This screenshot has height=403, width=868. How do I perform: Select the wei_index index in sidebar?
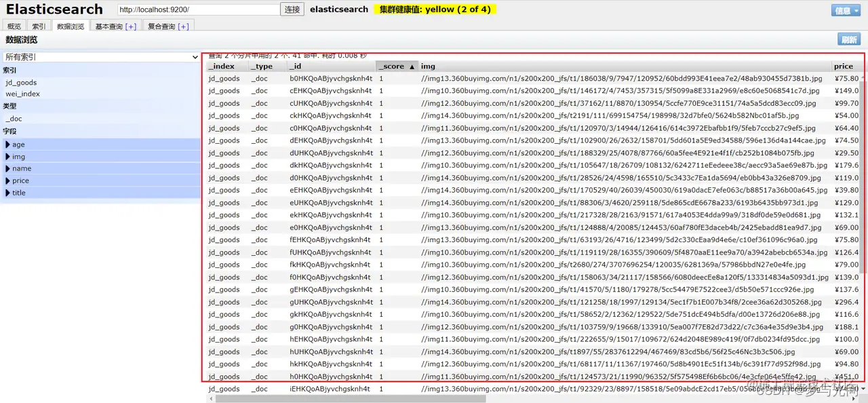[23, 94]
